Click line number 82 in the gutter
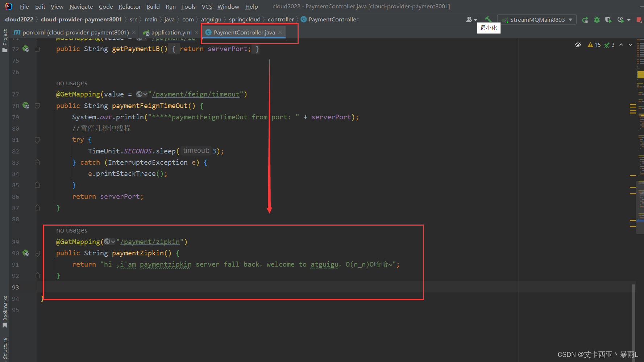The width and height of the screenshot is (644, 362). pyautogui.click(x=16, y=151)
